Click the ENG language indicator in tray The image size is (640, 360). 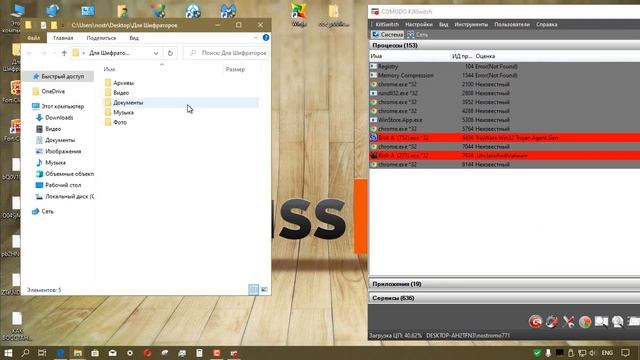[x=607, y=353]
